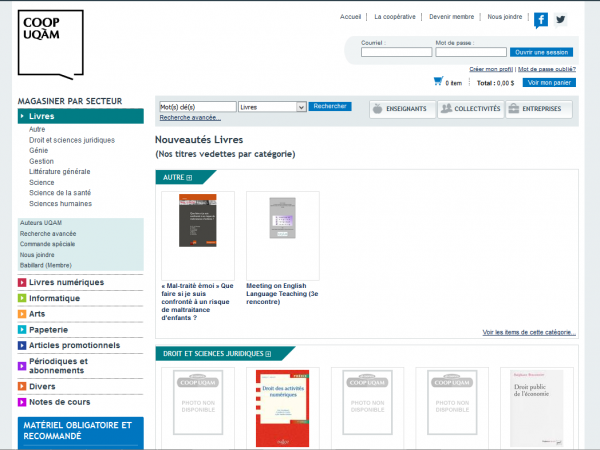Expand the Droit et sciences juridiques plus icon
Viewport: 600px width, 450px height.
268,354
